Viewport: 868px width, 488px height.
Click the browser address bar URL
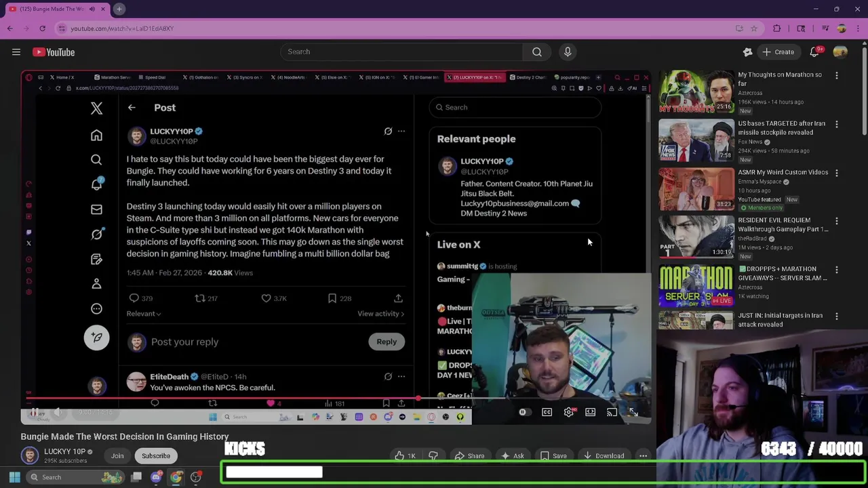[x=122, y=28]
